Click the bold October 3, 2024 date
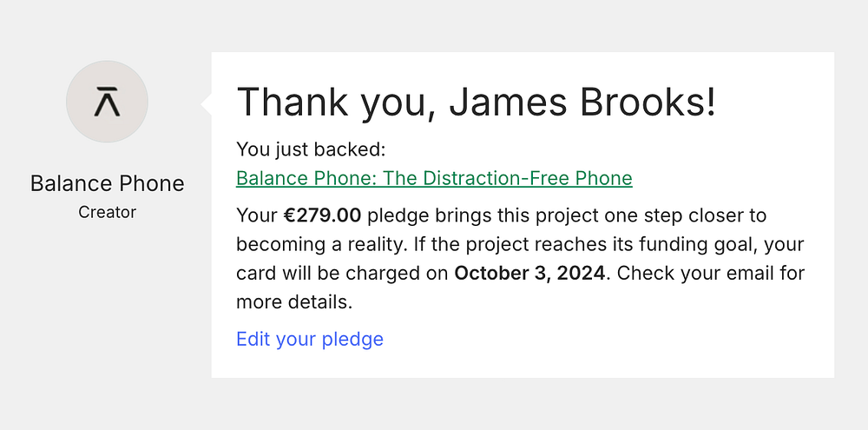Viewport: 868px width, 430px height. [530, 274]
